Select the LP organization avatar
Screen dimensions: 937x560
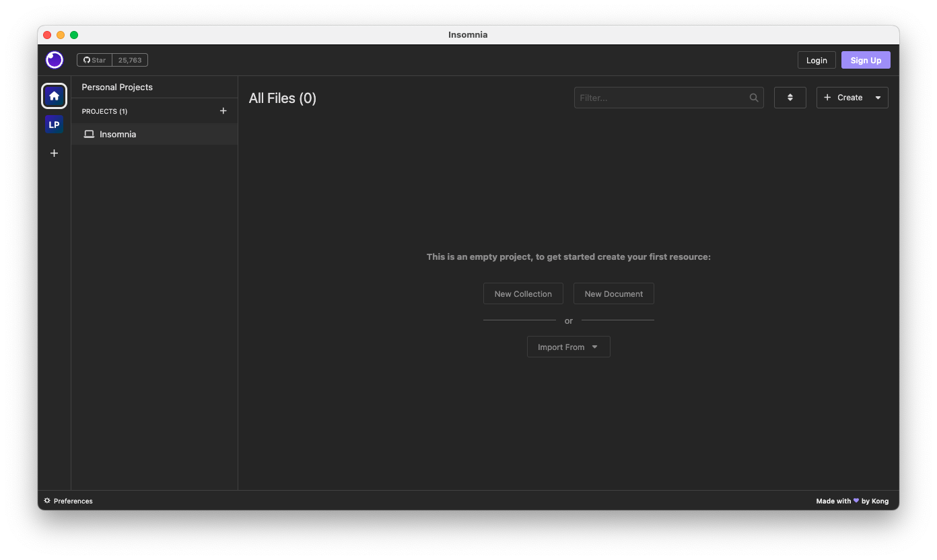55,125
